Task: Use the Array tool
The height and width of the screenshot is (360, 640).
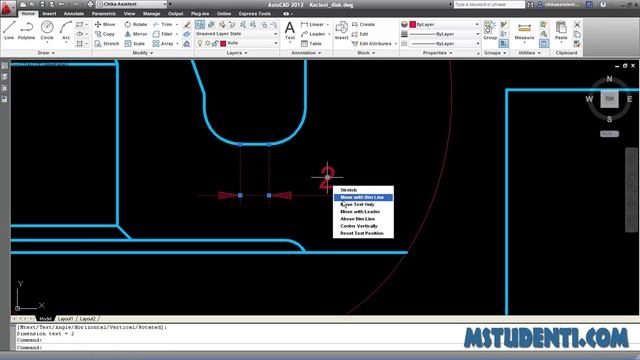Action: click(163, 43)
